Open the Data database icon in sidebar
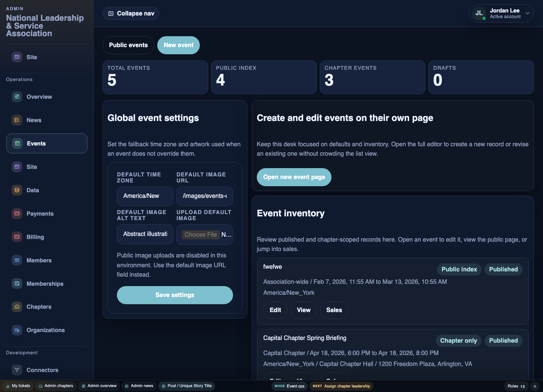The height and width of the screenshot is (392, 543). pos(17,190)
